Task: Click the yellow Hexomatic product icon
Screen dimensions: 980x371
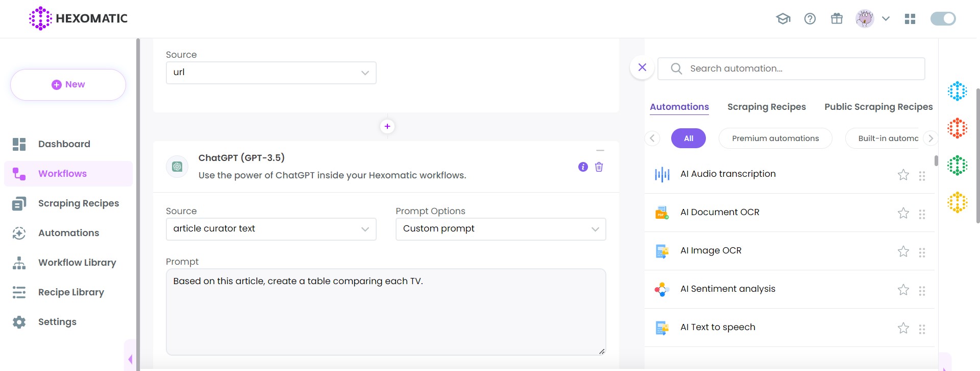Action: pos(958,202)
